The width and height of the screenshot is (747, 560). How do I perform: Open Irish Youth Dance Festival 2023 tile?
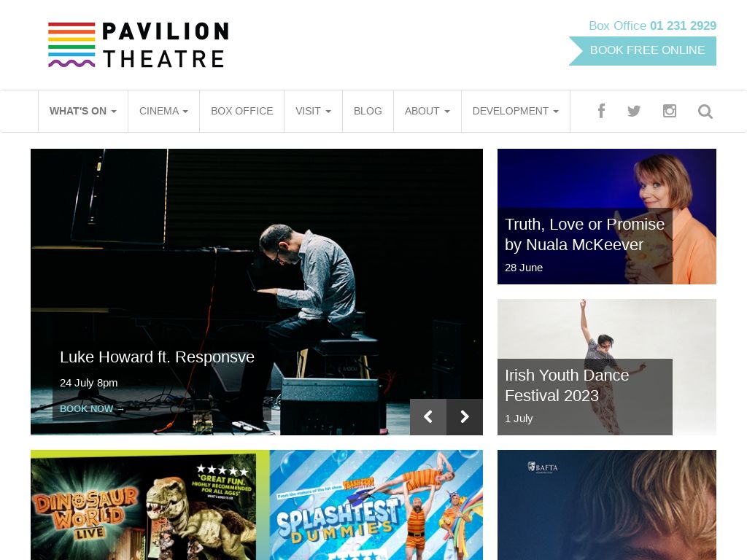[x=606, y=367]
